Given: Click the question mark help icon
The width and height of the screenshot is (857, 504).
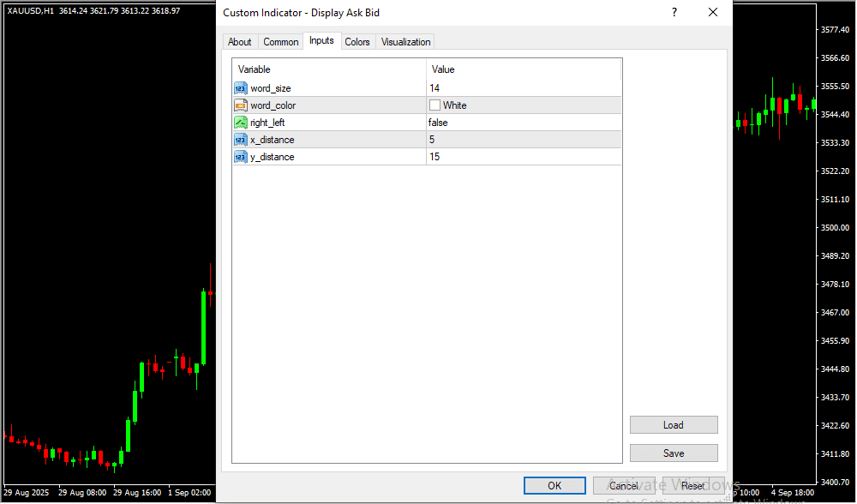Looking at the screenshot, I should click(x=674, y=13).
